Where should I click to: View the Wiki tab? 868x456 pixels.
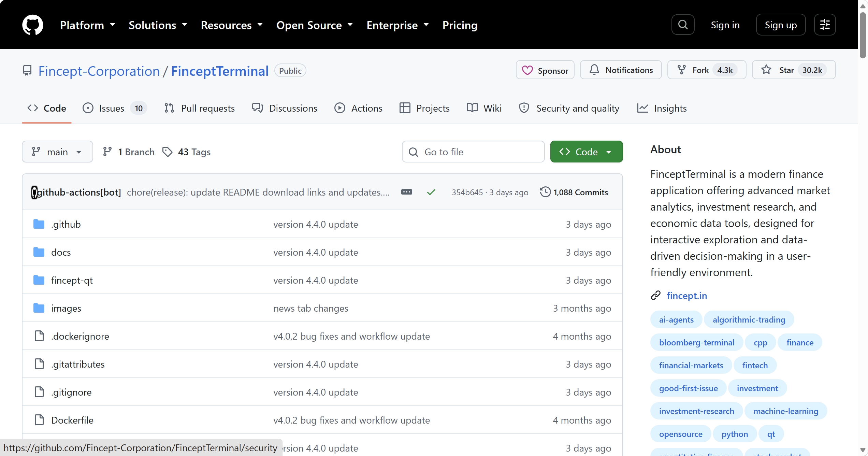tap(484, 108)
